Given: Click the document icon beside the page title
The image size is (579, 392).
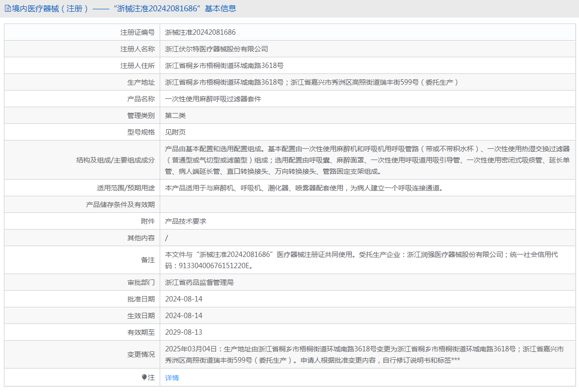Looking at the screenshot, I should (7, 8).
